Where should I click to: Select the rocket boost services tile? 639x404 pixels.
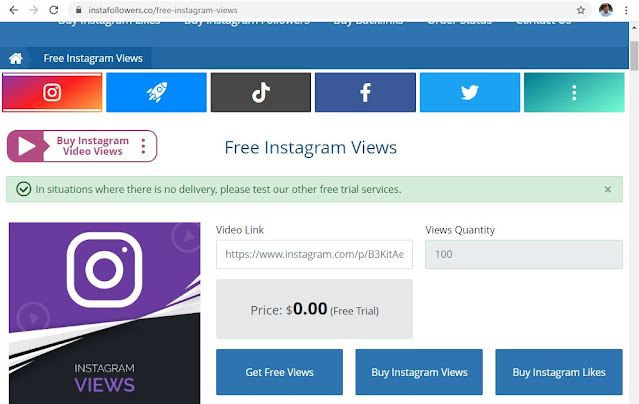pos(156,92)
